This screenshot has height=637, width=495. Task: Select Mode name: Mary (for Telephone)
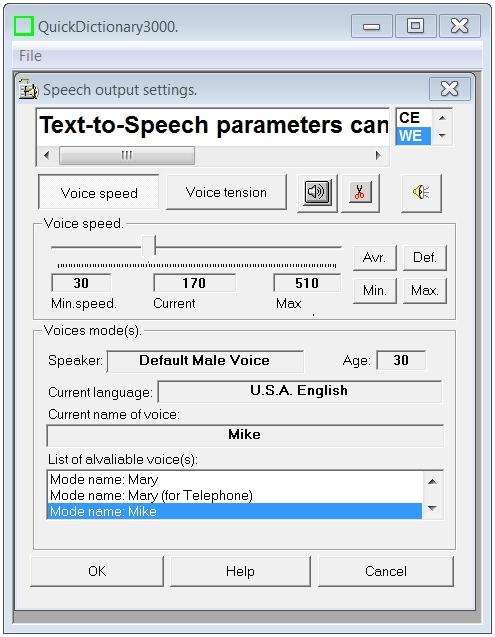234,495
